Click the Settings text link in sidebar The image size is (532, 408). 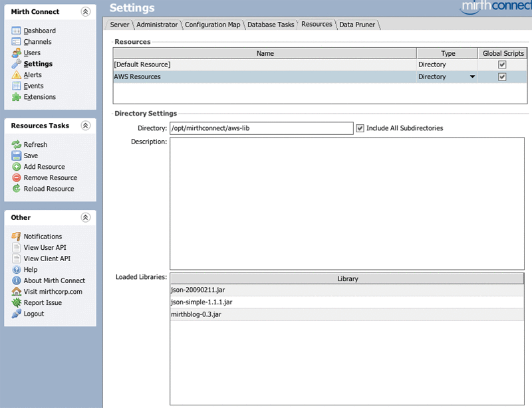[x=38, y=64]
